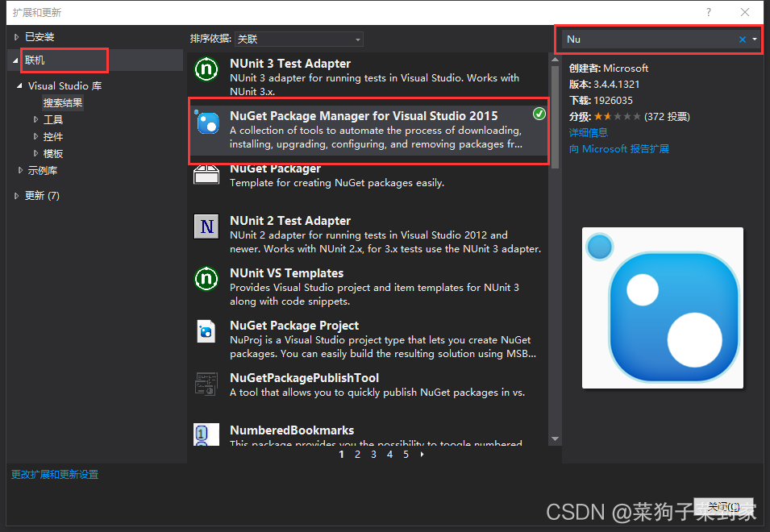Select NuGet Package Manager for Visual Studio 2015 title
Screen dimensions: 770x532
[364, 116]
